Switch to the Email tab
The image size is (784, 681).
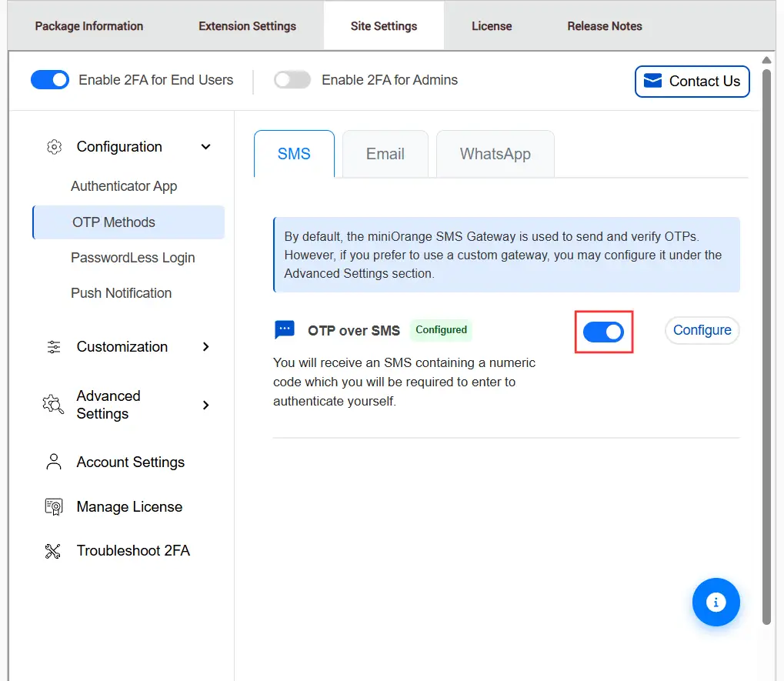385,154
